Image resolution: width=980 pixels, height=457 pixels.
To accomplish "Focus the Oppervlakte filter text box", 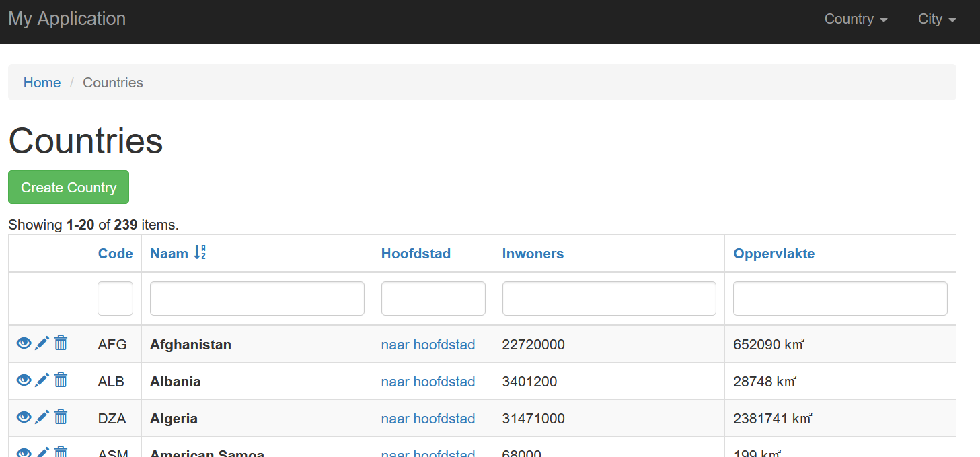I will pos(840,299).
